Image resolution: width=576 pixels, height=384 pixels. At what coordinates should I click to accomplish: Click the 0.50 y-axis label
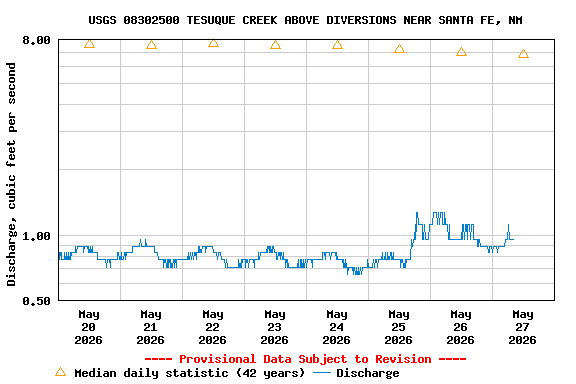coord(36,301)
